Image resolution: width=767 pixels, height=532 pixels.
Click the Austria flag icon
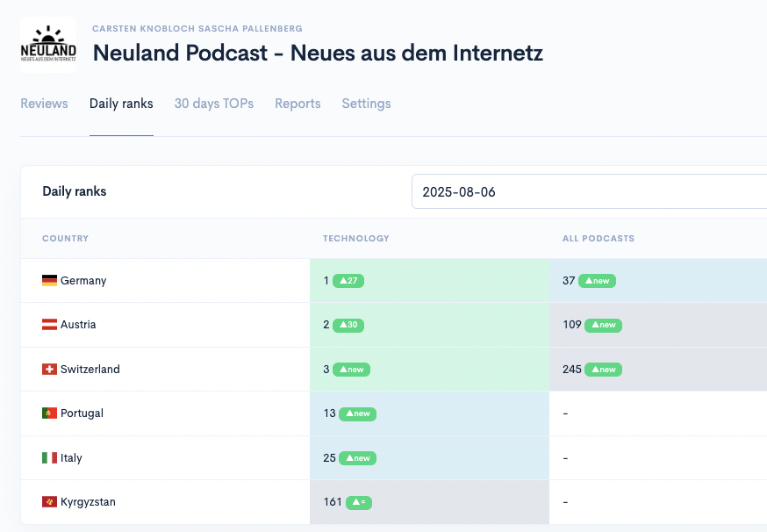tap(49, 325)
